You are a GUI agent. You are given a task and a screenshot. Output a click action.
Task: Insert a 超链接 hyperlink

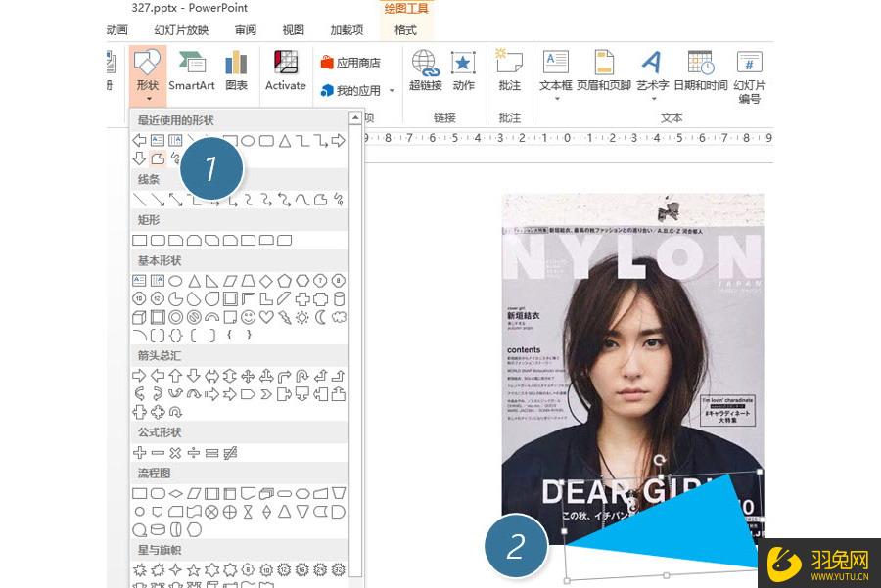(x=426, y=70)
